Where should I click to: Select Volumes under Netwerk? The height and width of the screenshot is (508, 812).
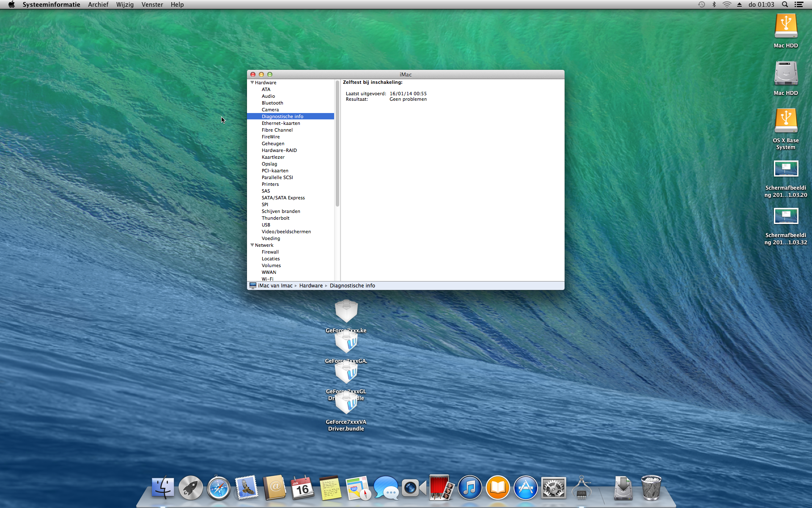(x=271, y=265)
